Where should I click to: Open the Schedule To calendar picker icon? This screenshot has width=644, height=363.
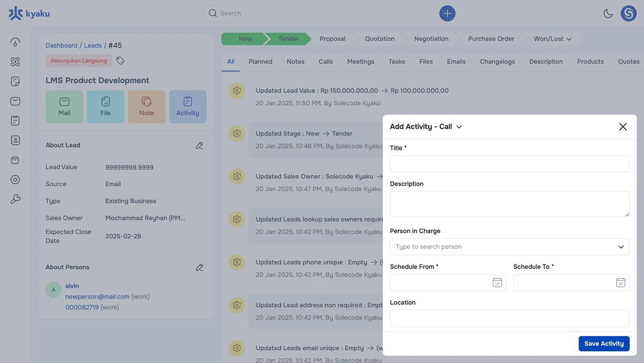(x=621, y=283)
